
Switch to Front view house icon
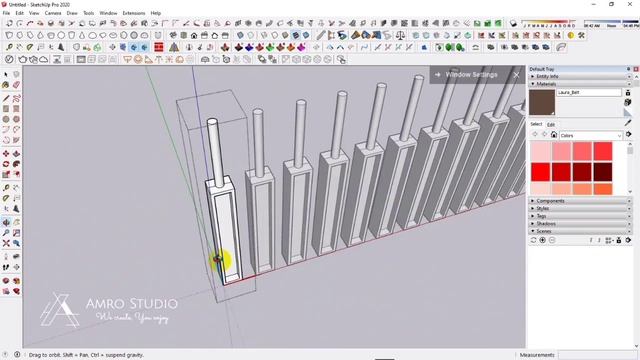tap(194, 36)
